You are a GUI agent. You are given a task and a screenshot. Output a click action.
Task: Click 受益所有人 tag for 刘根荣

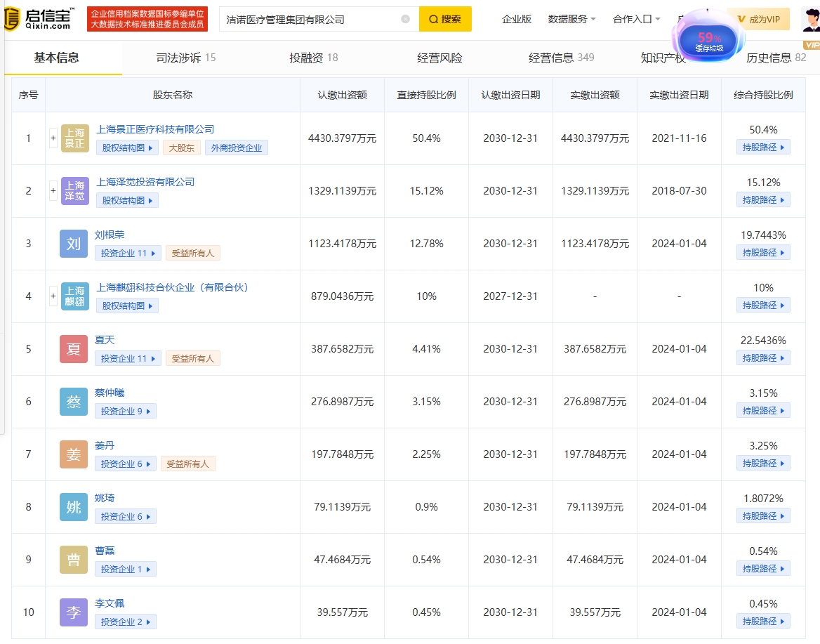pyautogui.click(x=193, y=254)
